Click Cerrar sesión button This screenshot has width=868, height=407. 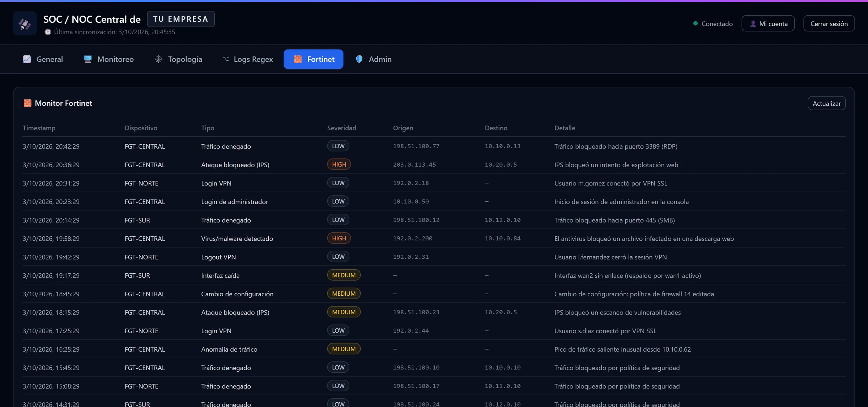pyautogui.click(x=829, y=23)
